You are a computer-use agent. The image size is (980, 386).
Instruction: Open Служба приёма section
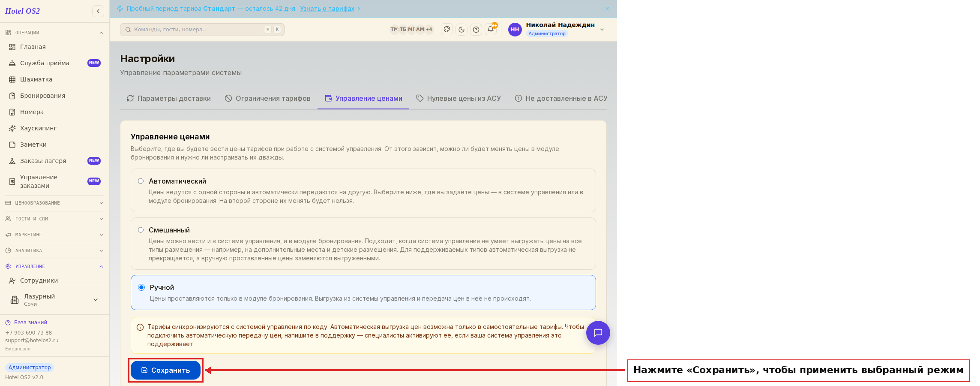tap(54, 63)
